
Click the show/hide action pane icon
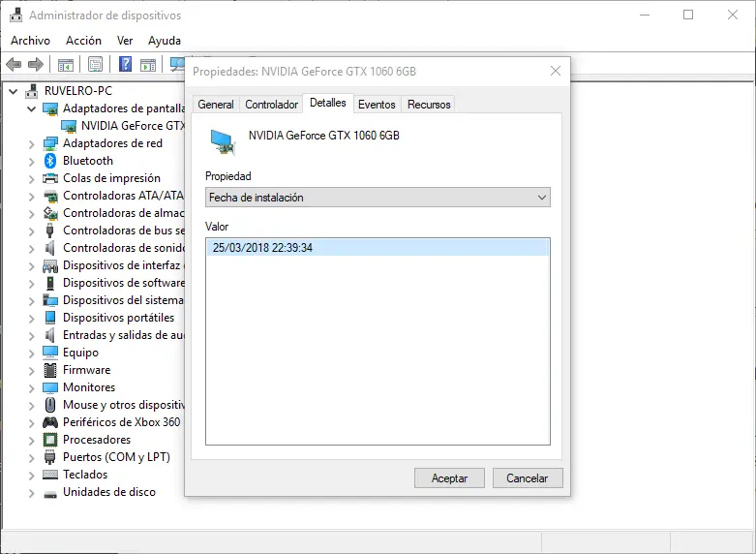tap(148, 64)
